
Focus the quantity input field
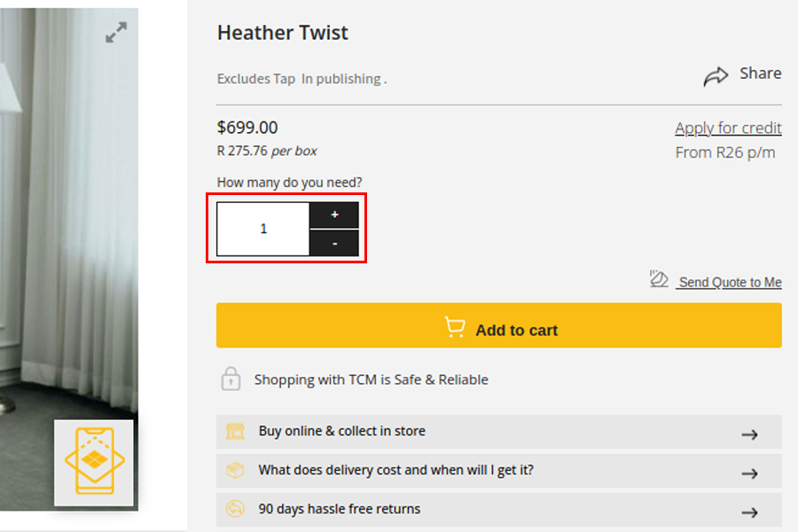pyautogui.click(x=263, y=229)
